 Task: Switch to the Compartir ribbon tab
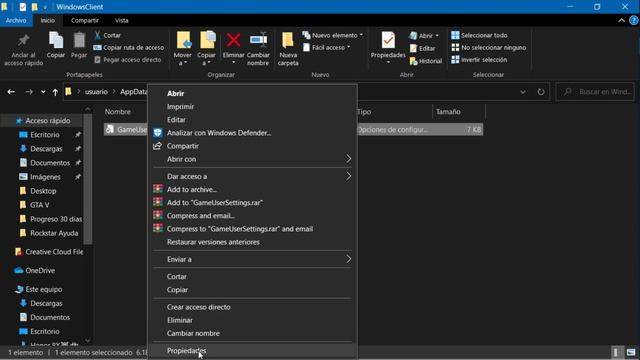[x=84, y=20]
